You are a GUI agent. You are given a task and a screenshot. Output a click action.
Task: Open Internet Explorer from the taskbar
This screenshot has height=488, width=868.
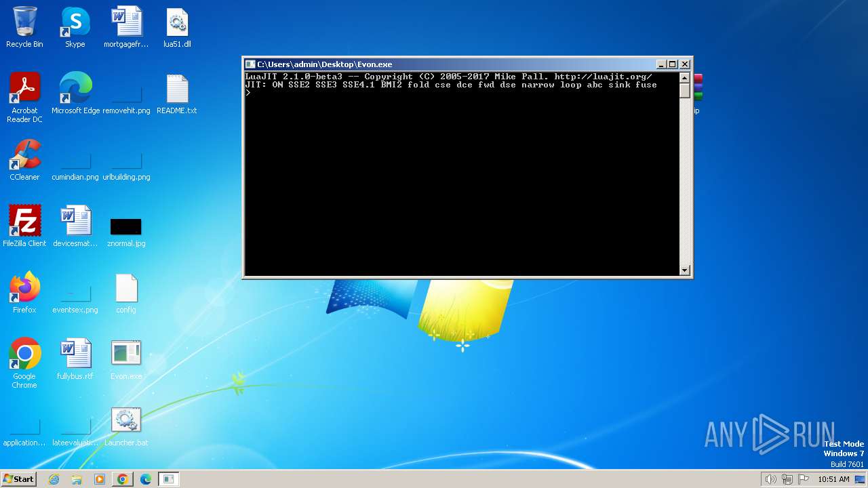click(54, 479)
